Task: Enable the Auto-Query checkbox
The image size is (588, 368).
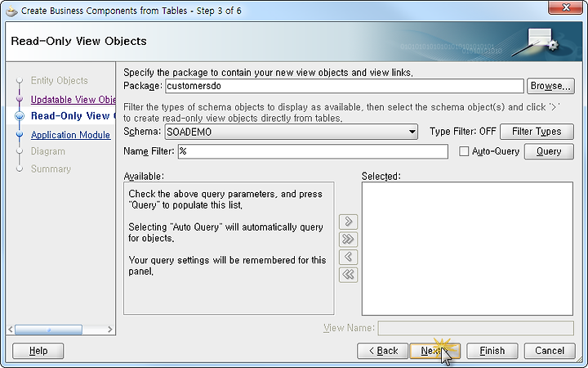Action: pos(464,151)
